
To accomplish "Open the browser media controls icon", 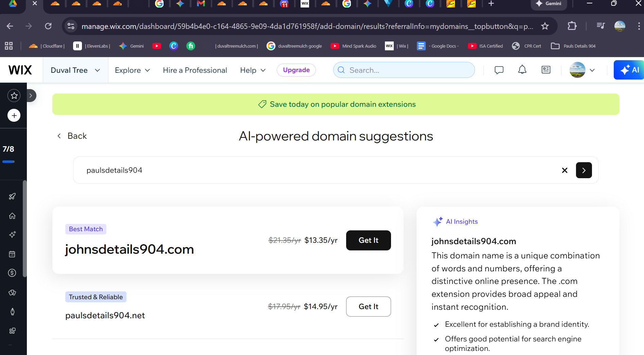I will coord(601,26).
